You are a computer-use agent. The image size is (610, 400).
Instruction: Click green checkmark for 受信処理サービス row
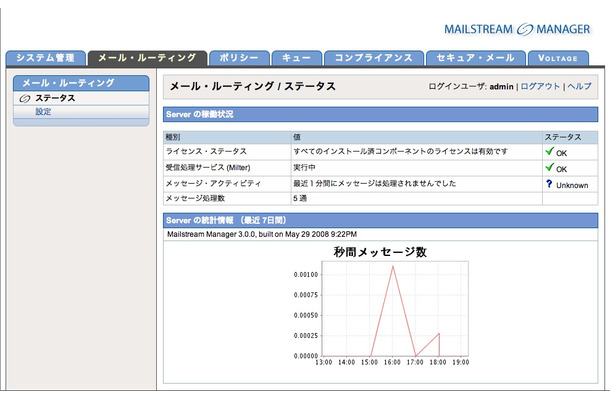point(549,167)
